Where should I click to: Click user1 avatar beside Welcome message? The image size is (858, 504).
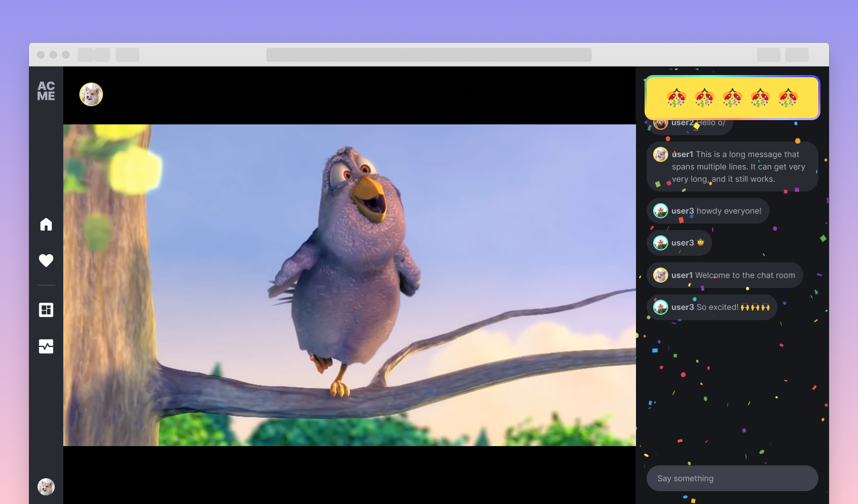coord(661,275)
